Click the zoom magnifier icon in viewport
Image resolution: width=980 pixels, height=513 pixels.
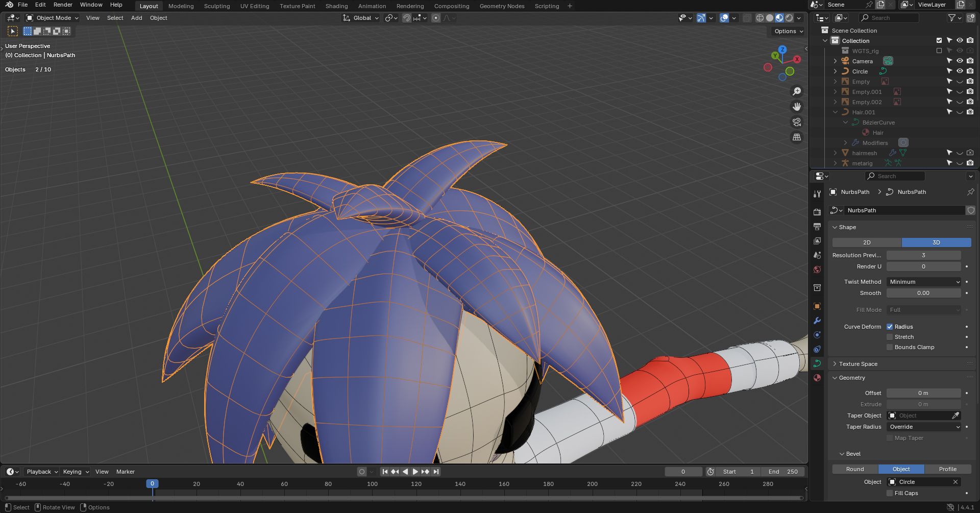[x=796, y=91]
